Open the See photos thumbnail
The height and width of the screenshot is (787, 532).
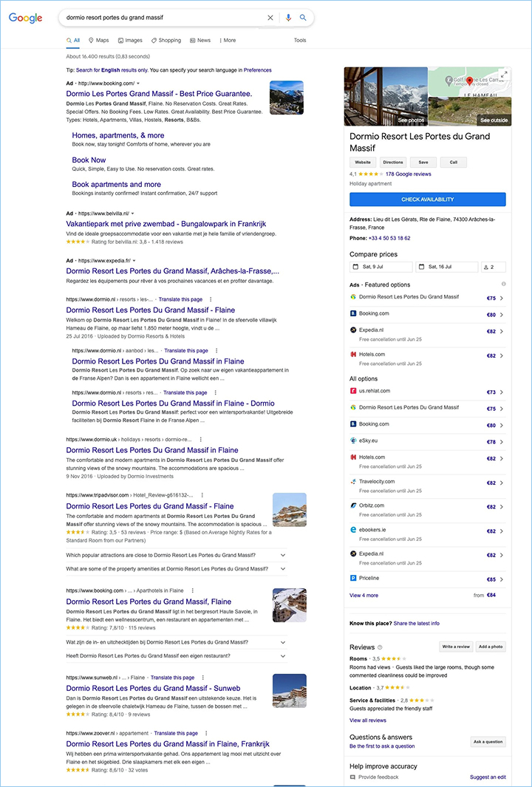(x=386, y=96)
